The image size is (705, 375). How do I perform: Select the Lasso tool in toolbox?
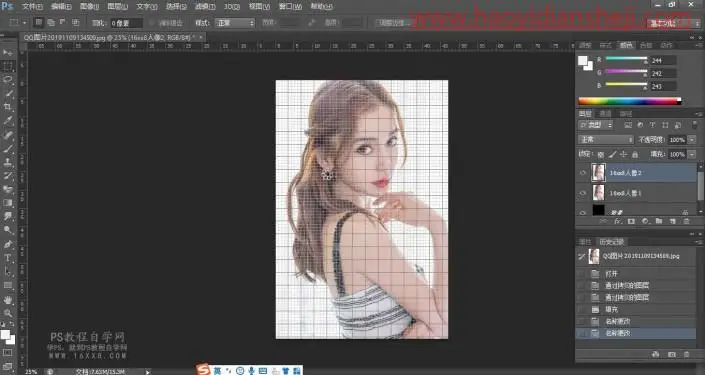pyautogui.click(x=8, y=79)
